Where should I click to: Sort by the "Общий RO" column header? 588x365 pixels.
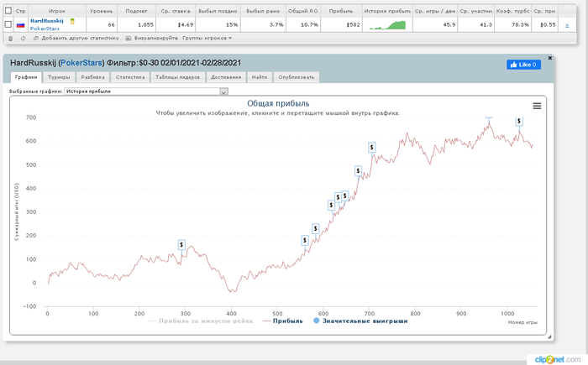[303, 11]
